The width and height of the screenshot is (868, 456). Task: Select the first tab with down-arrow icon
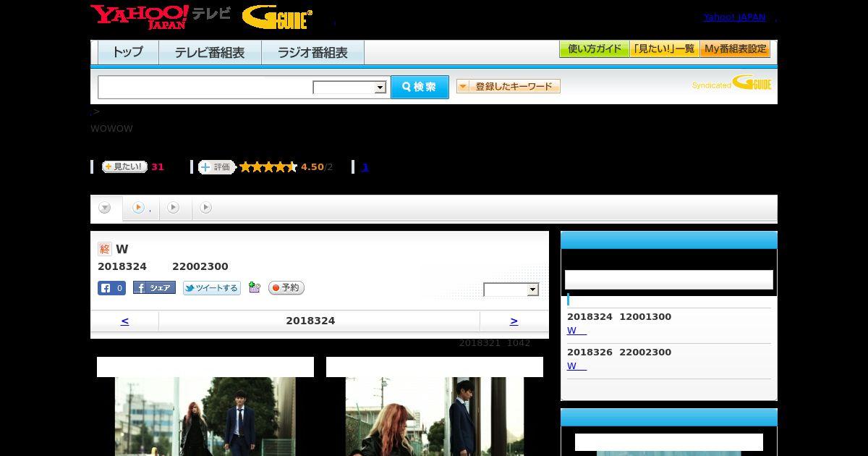[x=106, y=208]
